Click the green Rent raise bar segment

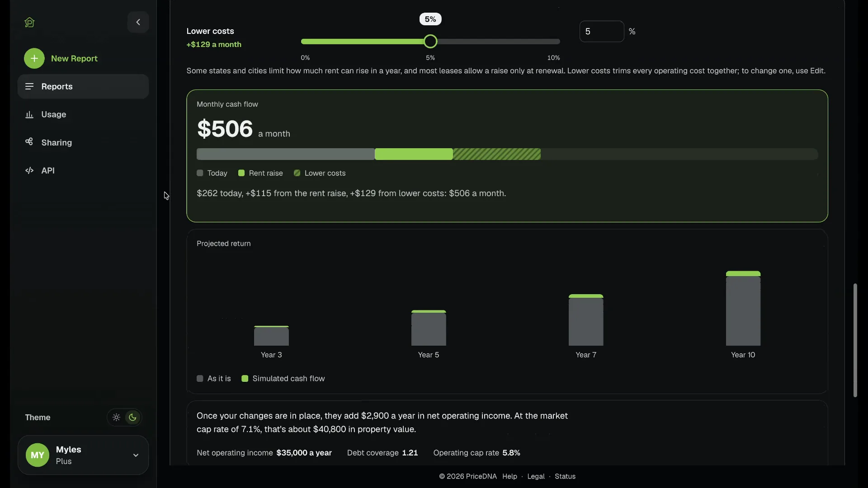pyautogui.click(x=414, y=154)
